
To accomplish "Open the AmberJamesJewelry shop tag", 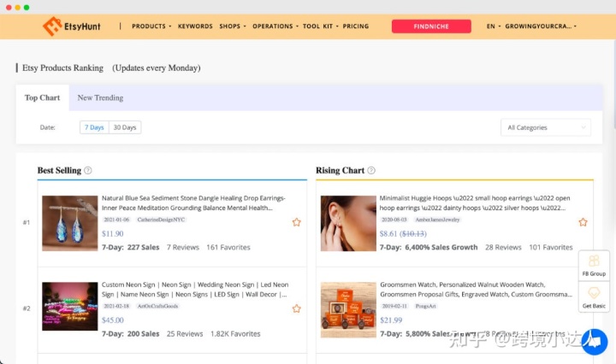I will click(437, 220).
